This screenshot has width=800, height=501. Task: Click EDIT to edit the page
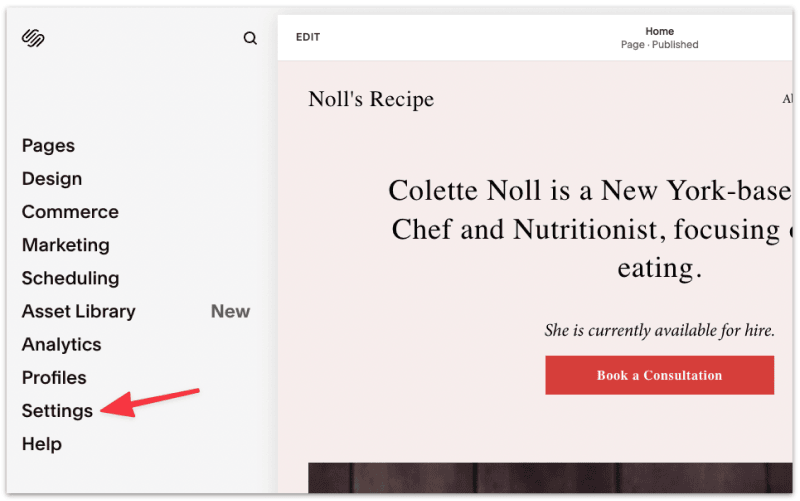308,37
